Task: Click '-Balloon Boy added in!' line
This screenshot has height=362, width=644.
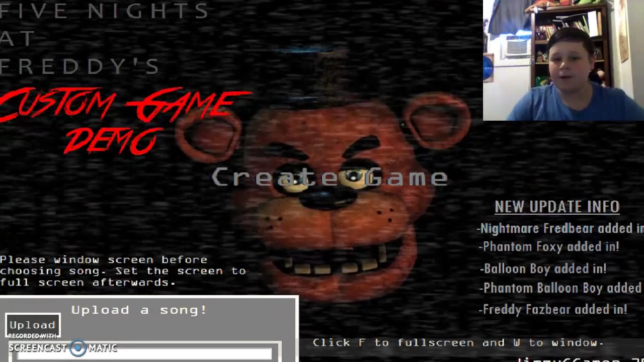Action: point(543,268)
